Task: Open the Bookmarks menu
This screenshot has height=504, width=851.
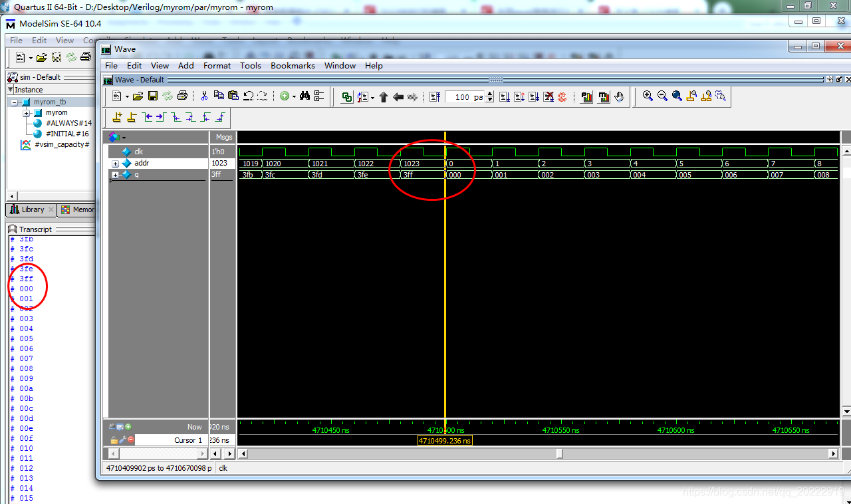Action: [293, 65]
